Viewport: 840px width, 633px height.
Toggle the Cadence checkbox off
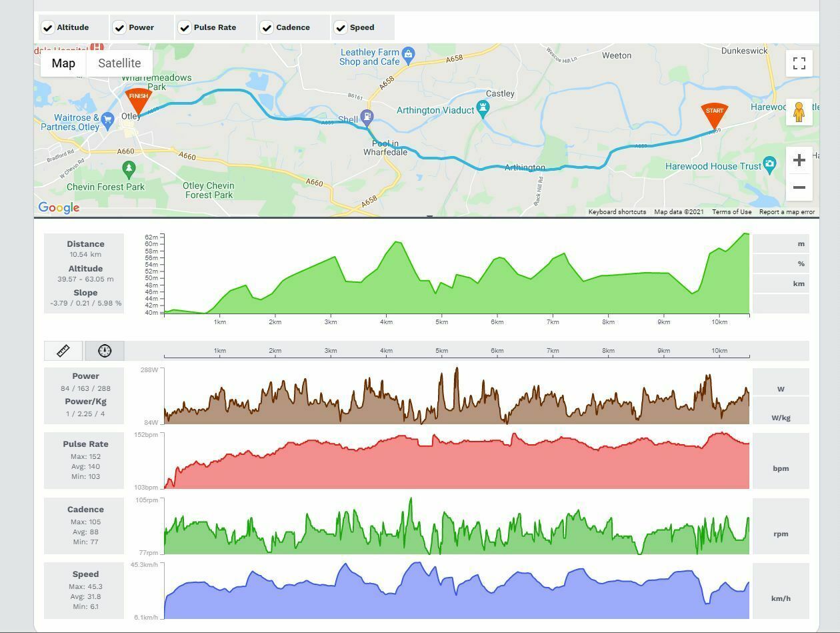(267, 28)
